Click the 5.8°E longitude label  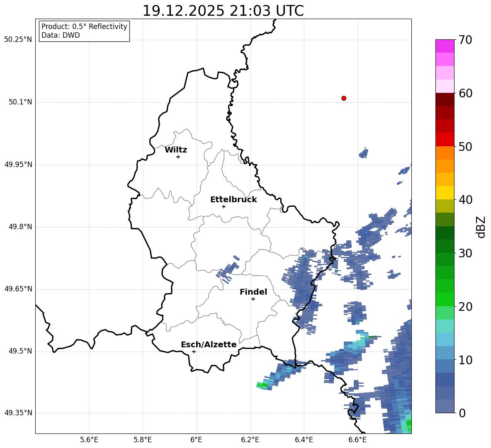click(143, 440)
